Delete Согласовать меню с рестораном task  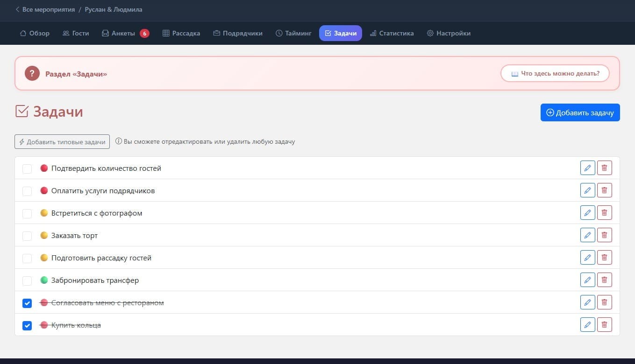[x=604, y=302]
